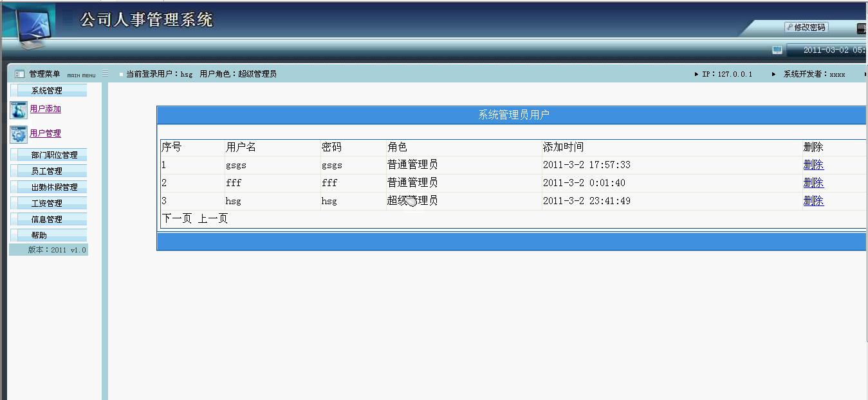Click the 管理菜单 panel icon
This screenshot has width=868, height=400.
[19, 74]
